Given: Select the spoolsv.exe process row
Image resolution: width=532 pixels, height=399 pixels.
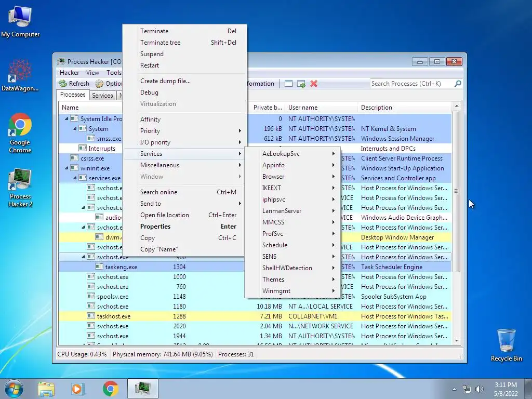Looking at the screenshot, I should coord(255,297).
